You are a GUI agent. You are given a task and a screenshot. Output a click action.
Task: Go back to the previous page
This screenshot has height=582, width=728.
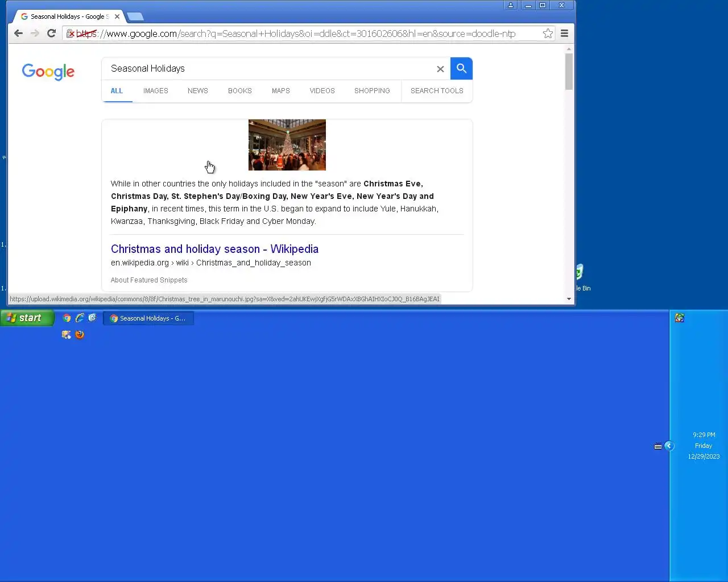[x=18, y=34]
